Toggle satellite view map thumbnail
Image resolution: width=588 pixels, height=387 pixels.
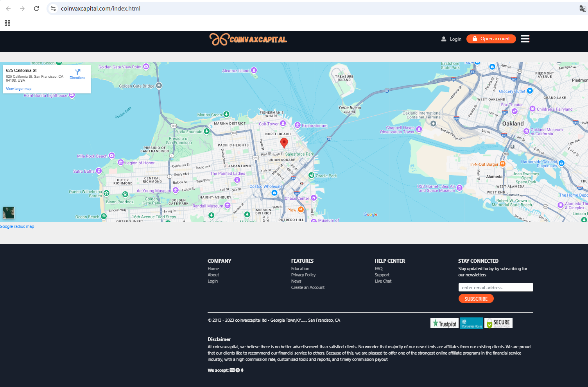[9, 213]
